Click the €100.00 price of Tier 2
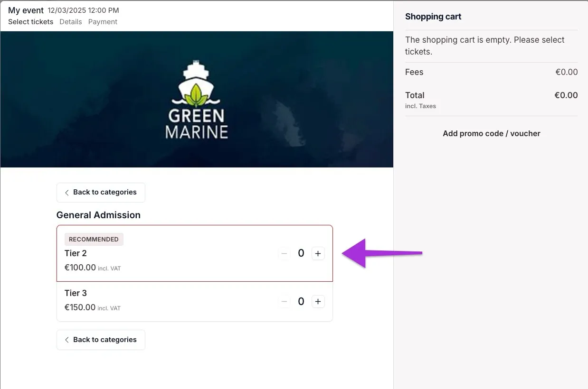 tap(80, 268)
